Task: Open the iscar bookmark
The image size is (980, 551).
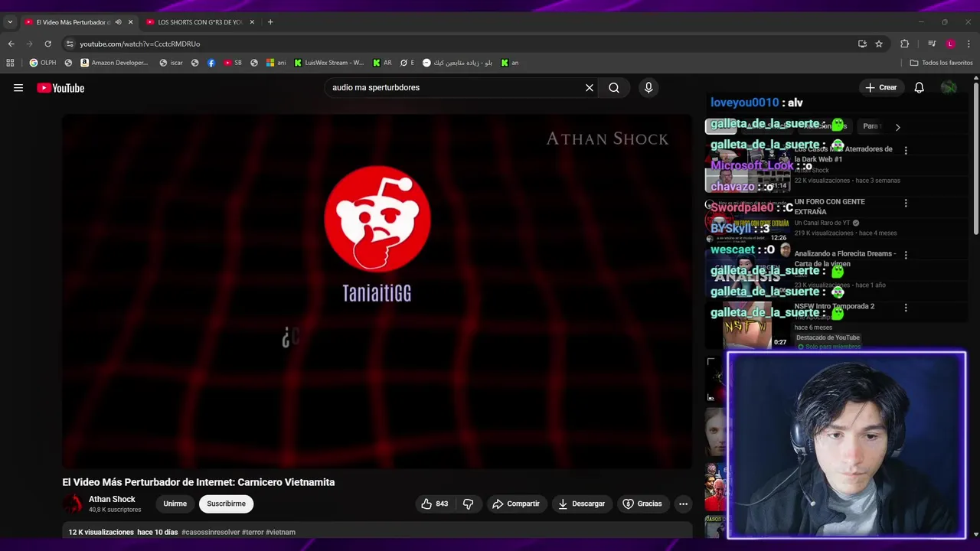Action: pos(171,63)
